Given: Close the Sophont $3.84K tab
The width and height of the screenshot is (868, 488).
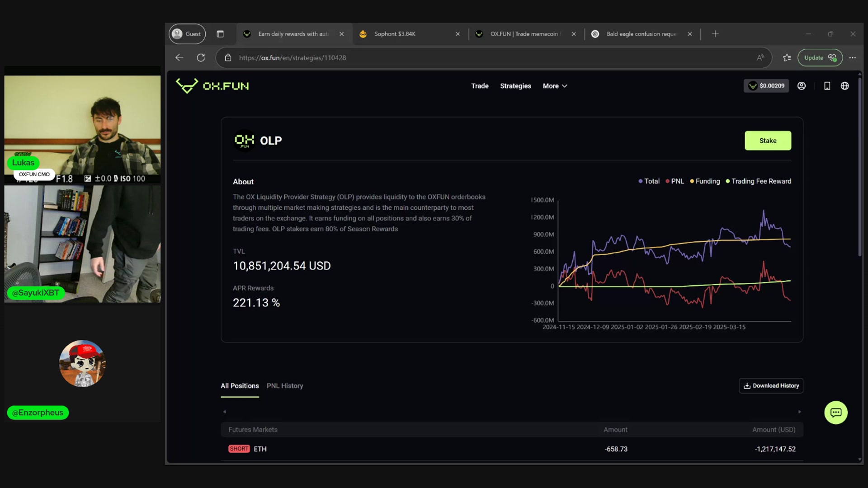Looking at the screenshot, I should click(458, 34).
